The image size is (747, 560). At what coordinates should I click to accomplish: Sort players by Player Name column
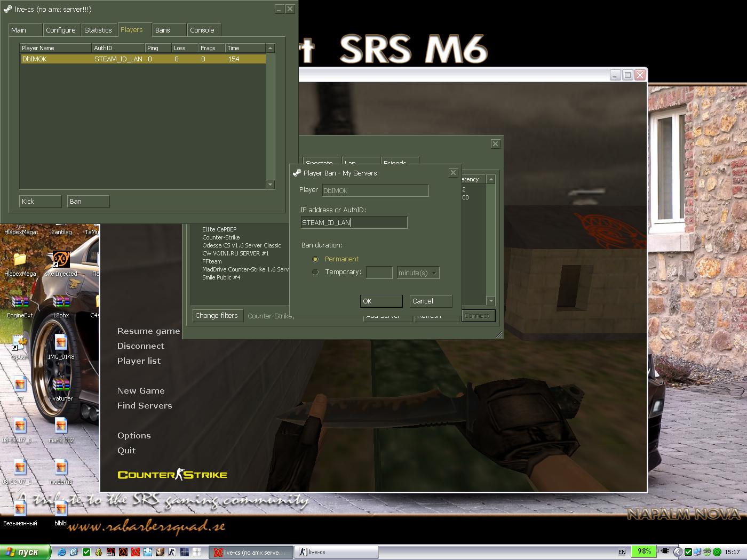click(56, 48)
